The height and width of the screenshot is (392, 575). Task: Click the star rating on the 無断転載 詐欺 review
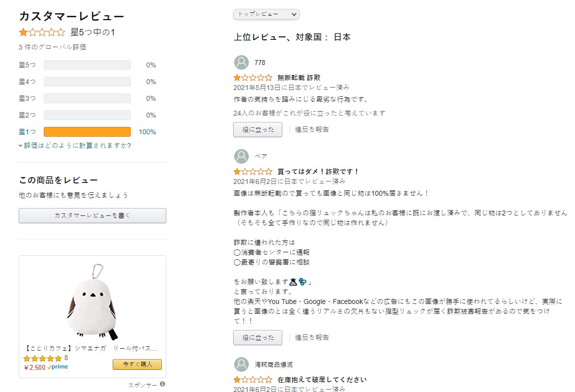[x=253, y=78]
